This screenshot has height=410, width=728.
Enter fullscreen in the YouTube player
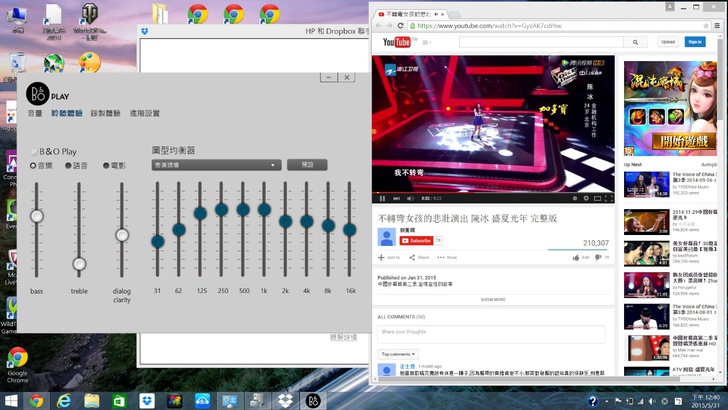tap(609, 198)
